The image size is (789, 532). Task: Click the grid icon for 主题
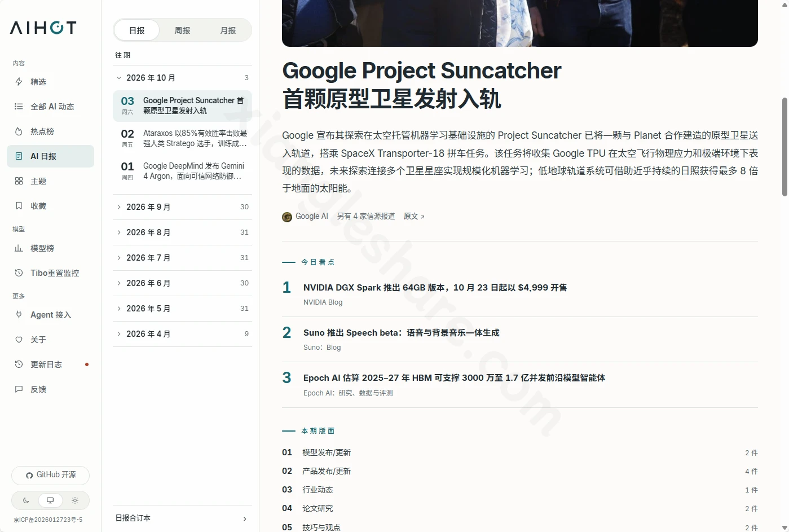(x=19, y=181)
